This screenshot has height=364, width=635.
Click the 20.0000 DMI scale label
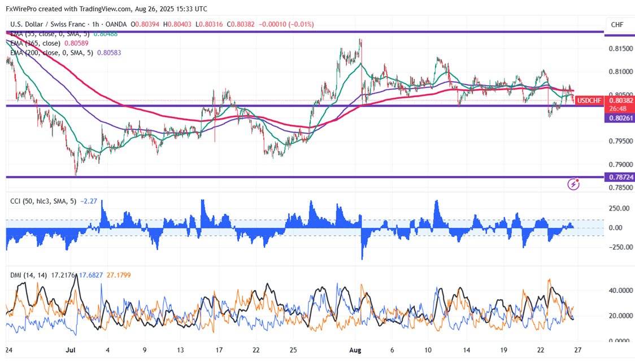pos(621,315)
